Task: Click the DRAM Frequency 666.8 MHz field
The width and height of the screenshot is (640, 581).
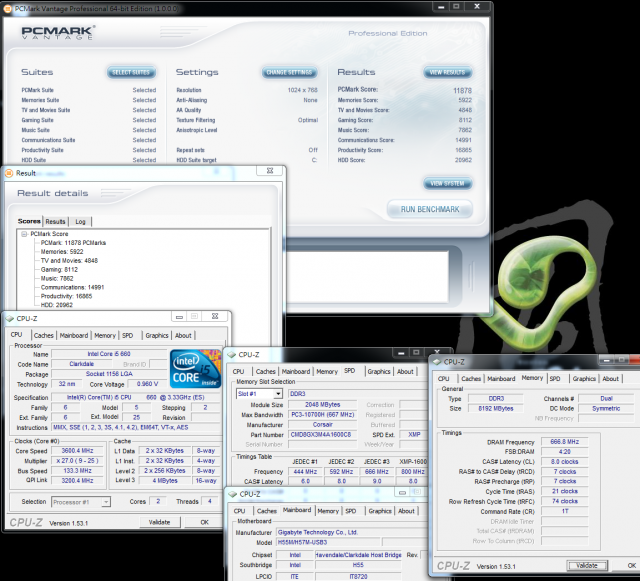Action: (564, 442)
